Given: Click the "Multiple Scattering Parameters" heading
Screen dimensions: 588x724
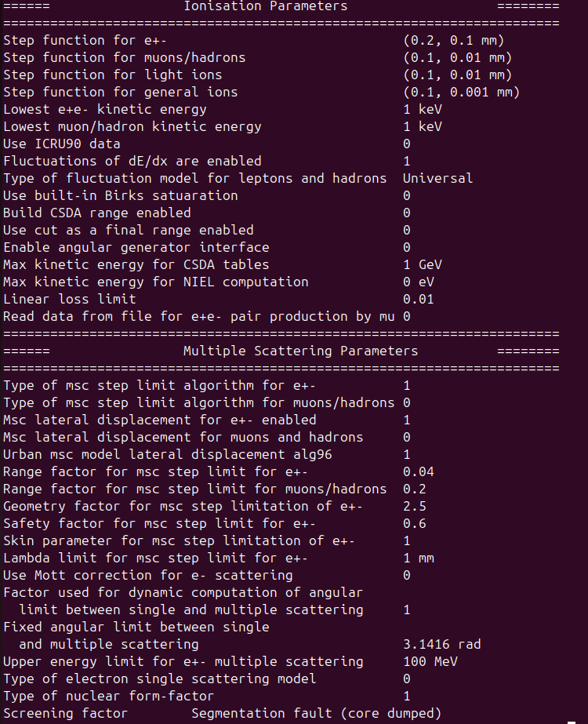Looking at the screenshot, I should pyautogui.click(x=300, y=351).
